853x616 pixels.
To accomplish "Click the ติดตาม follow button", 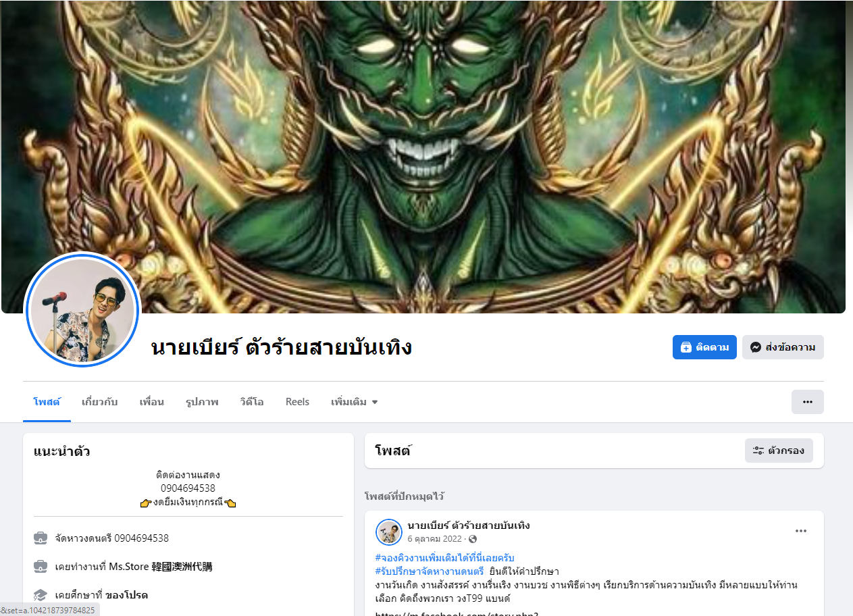I will (704, 347).
